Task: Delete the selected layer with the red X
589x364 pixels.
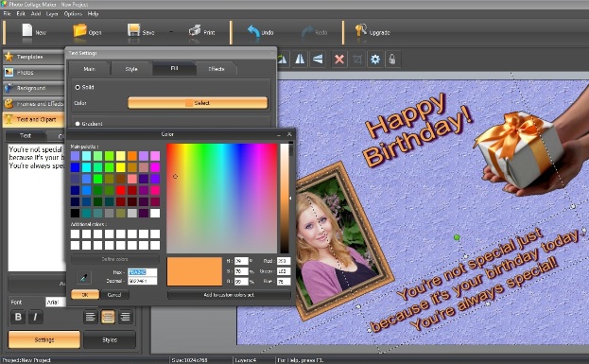Action: click(339, 59)
